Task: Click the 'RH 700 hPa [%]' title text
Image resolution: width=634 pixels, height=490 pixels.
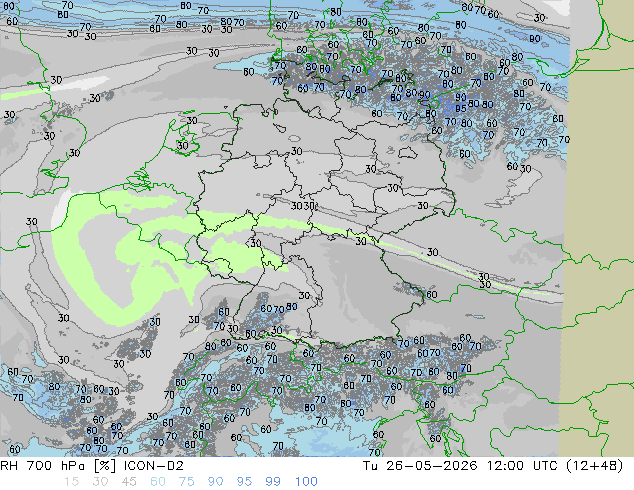Action: (x=58, y=466)
